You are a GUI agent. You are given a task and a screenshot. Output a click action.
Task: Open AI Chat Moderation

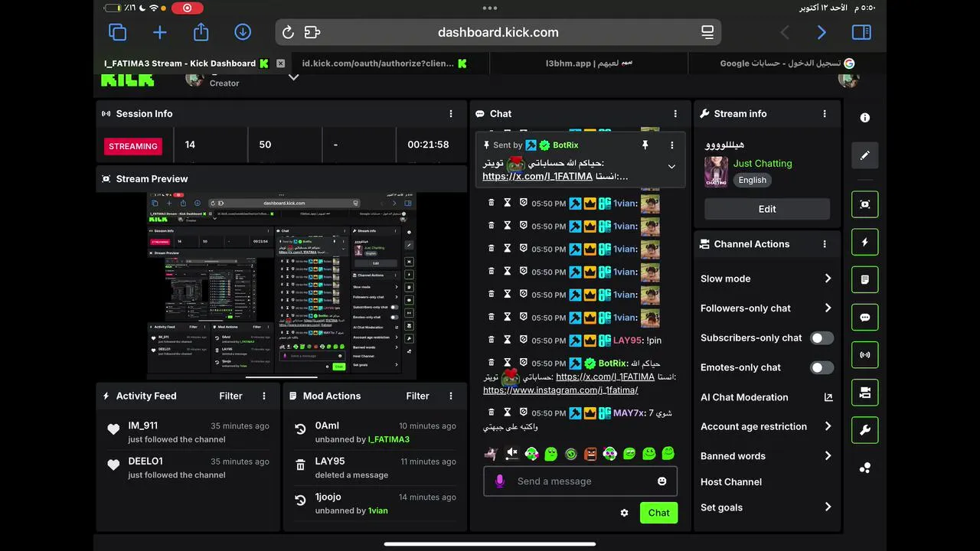click(766, 397)
